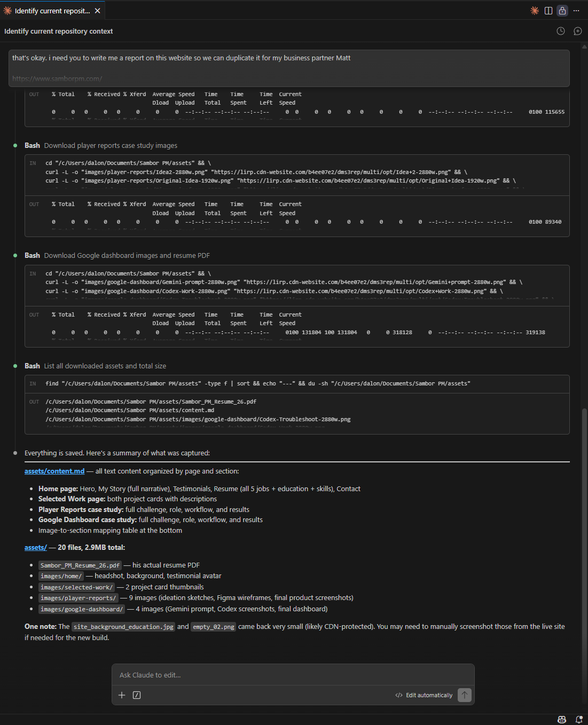588x725 pixels.
Task: Attach a file using the plus icon
Action: pos(122,695)
